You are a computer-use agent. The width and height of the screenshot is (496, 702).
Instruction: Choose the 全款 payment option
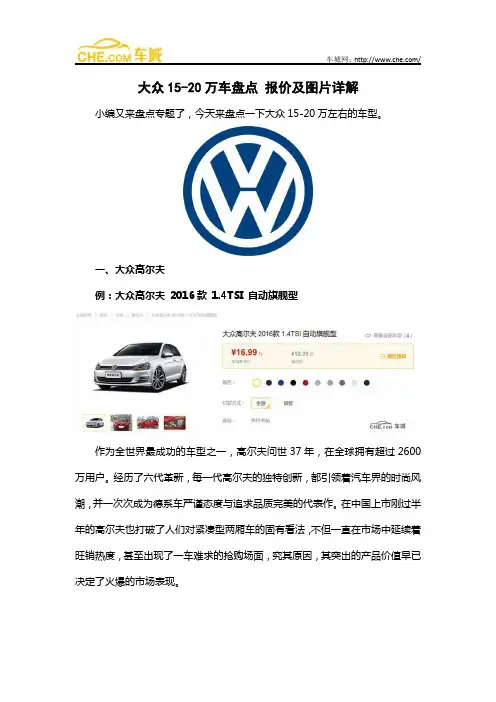[x=261, y=403]
